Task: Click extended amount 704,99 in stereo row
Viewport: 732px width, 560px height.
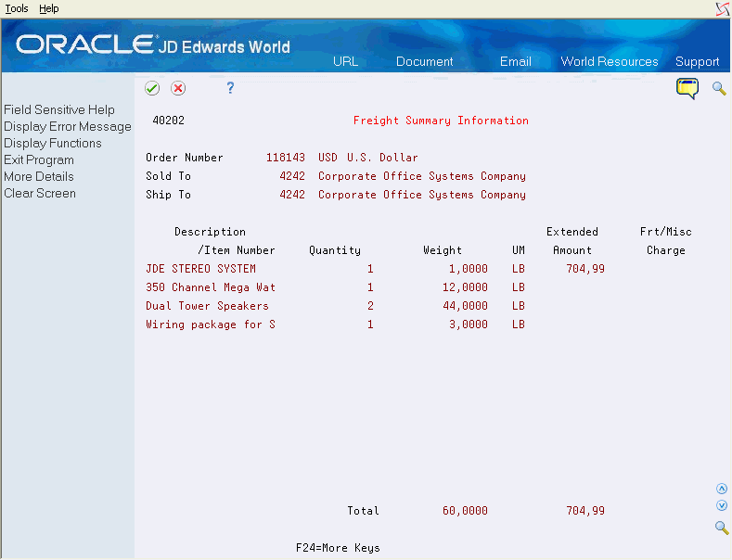Action: (585, 269)
